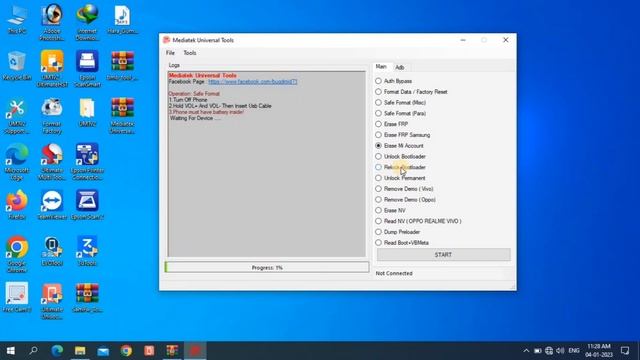Open the Epson ScanSmart desktop icon
640x360 pixels.
coord(87,69)
